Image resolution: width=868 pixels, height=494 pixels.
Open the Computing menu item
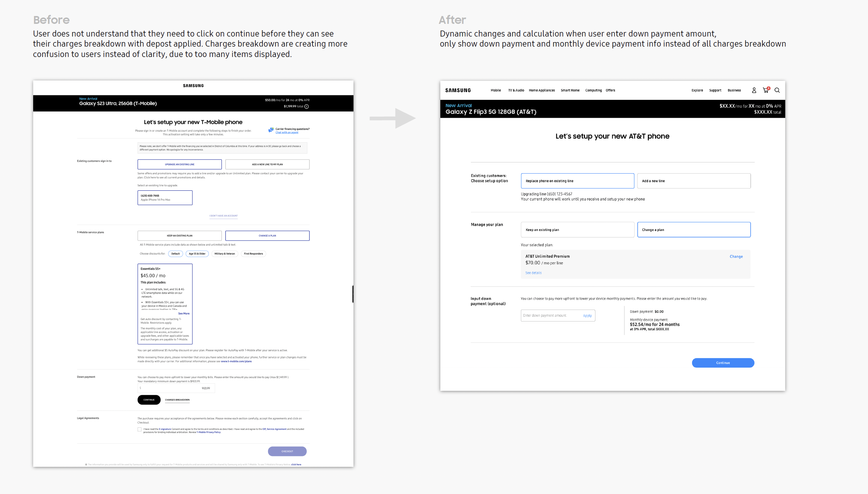coord(593,91)
